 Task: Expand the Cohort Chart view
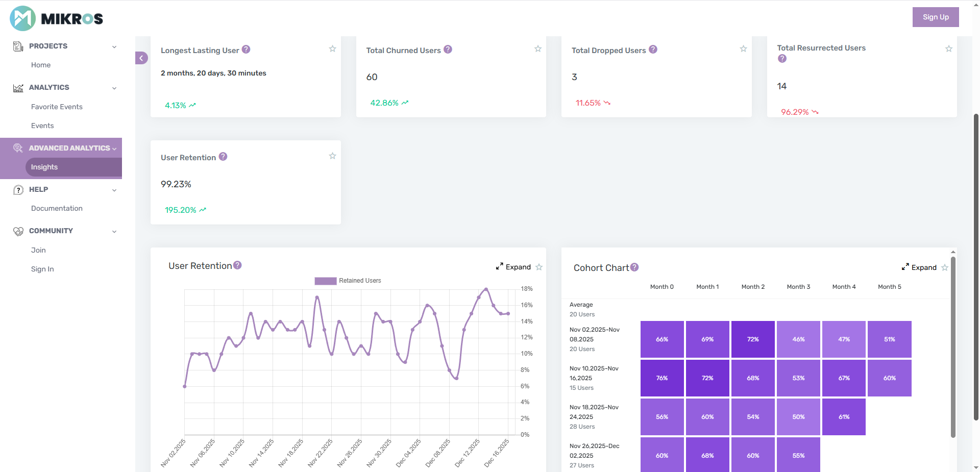point(922,267)
